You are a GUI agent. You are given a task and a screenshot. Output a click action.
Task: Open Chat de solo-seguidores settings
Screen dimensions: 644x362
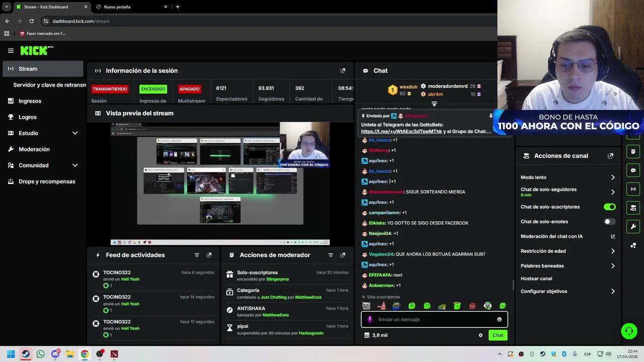coord(568,192)
